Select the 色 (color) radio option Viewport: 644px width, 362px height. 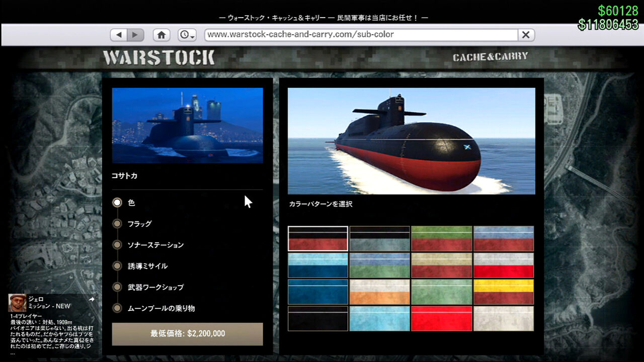click(x=117, y=203)
